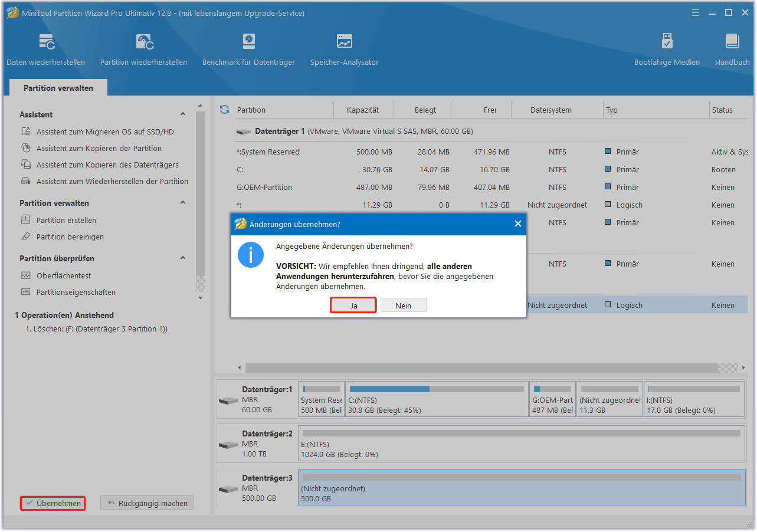Open Daten wiederherstellen tool
757x532 pixels.
point(46,50)
